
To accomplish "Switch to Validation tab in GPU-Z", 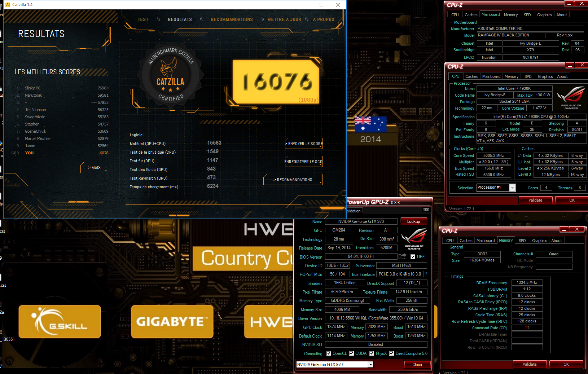I will pyautogui.click(x=354, y=211).
